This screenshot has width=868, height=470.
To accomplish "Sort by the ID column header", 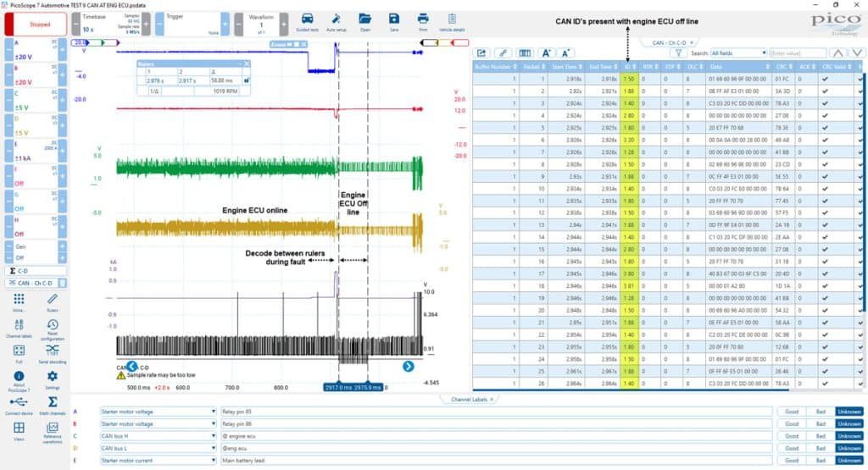I will point(630,66).
